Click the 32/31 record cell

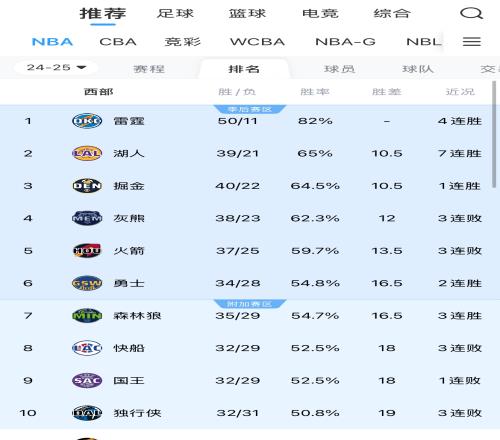pos(238,413)
